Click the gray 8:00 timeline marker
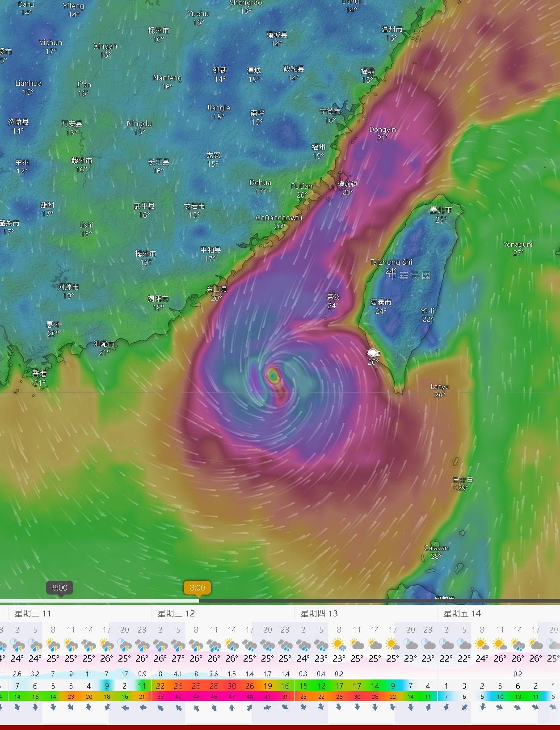 tap(59, 588)
